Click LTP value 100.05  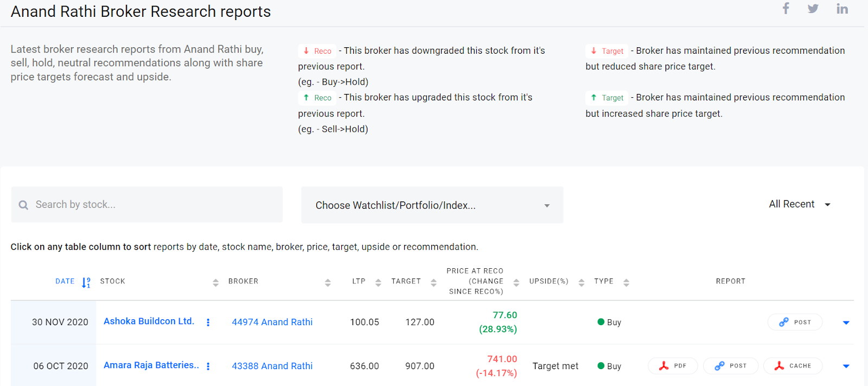coord(365,322)
